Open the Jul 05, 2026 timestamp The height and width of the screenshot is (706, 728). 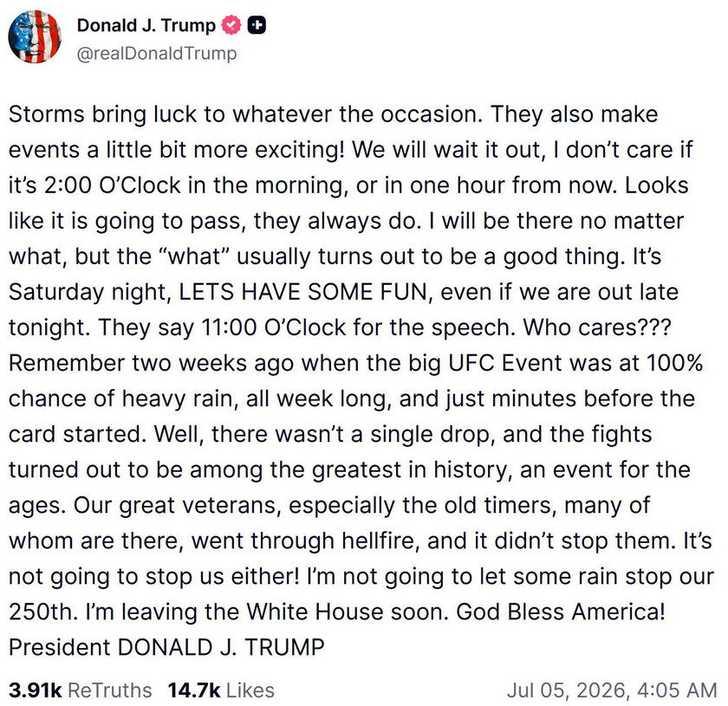pyautogui.click(x=613, y=690)
